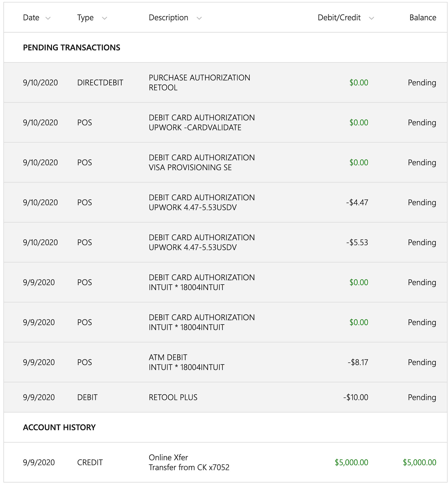Open the Date column sort chevron

pos(48,18)
